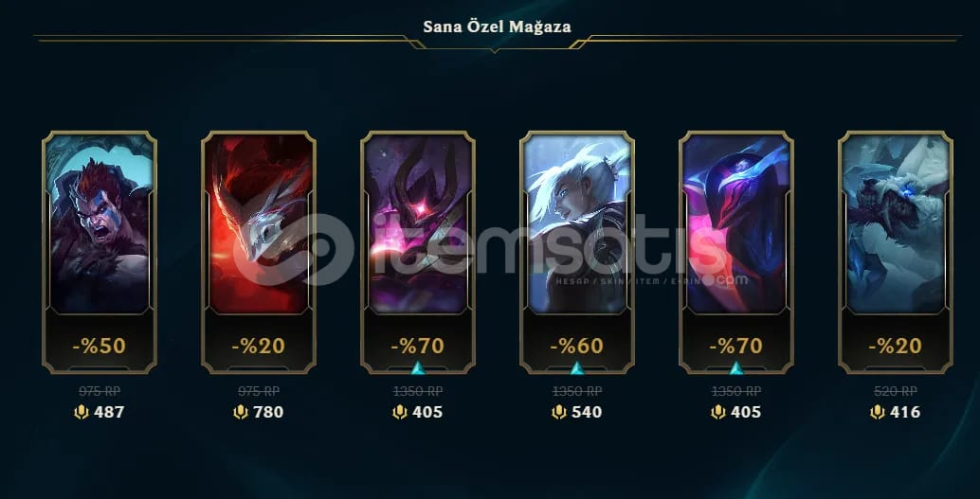Click the -%50 discount label
The width and height of the screenshot is (980, 499).
click(x=100, y=346)
